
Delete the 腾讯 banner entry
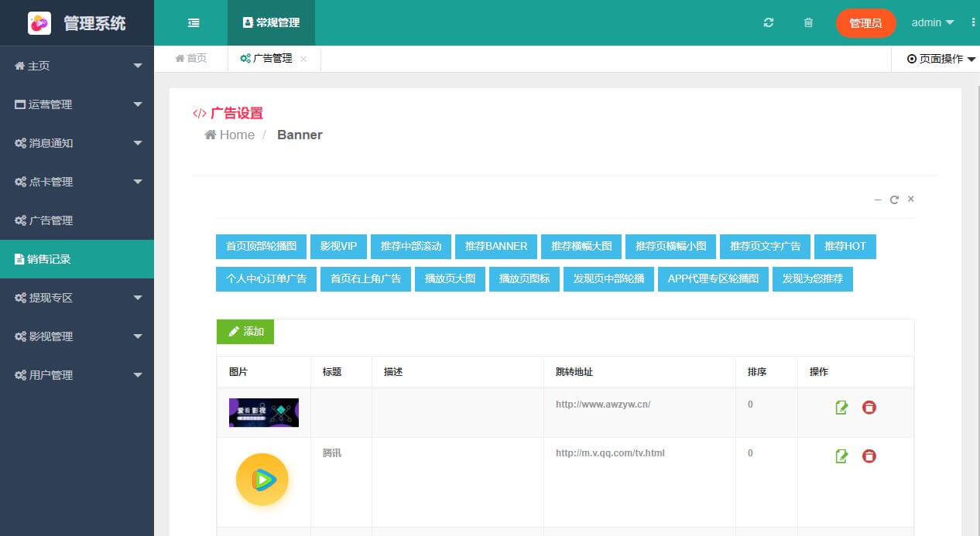869,456
